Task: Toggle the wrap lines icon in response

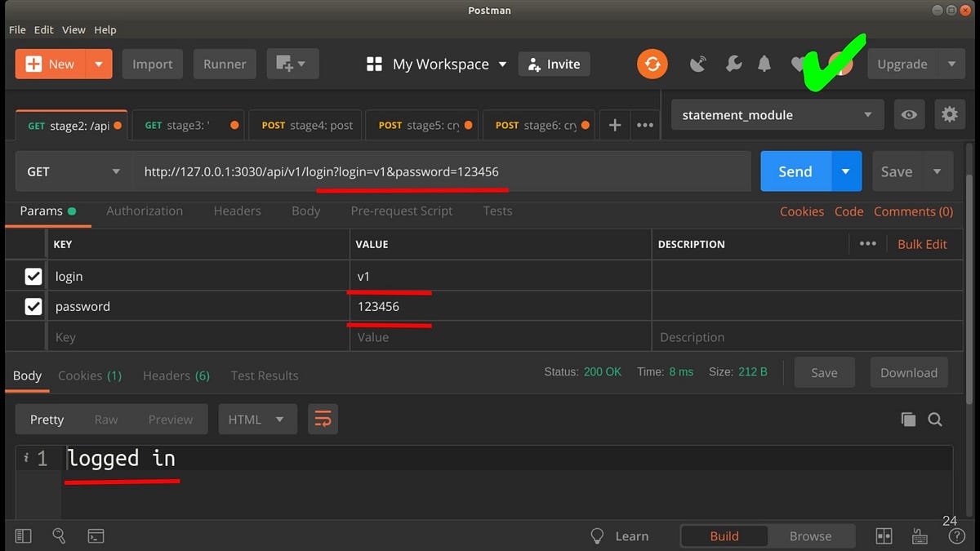Action: [x=323, y=420]
